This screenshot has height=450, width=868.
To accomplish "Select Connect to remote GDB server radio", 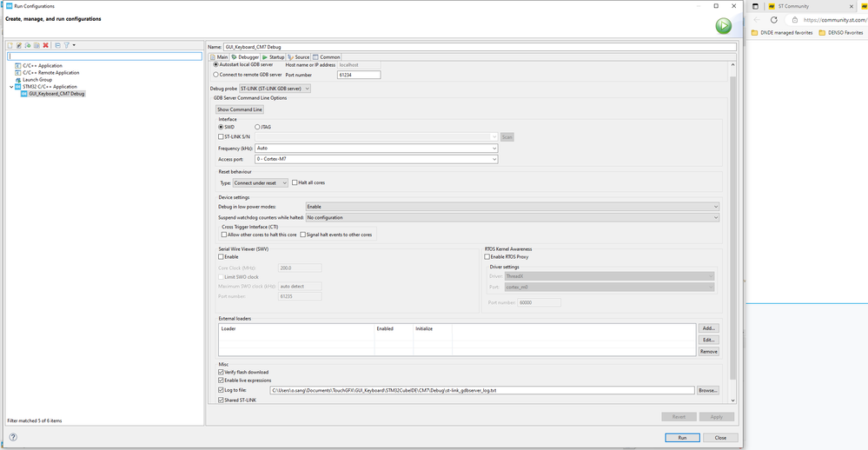I will click(x=215, y=74).
